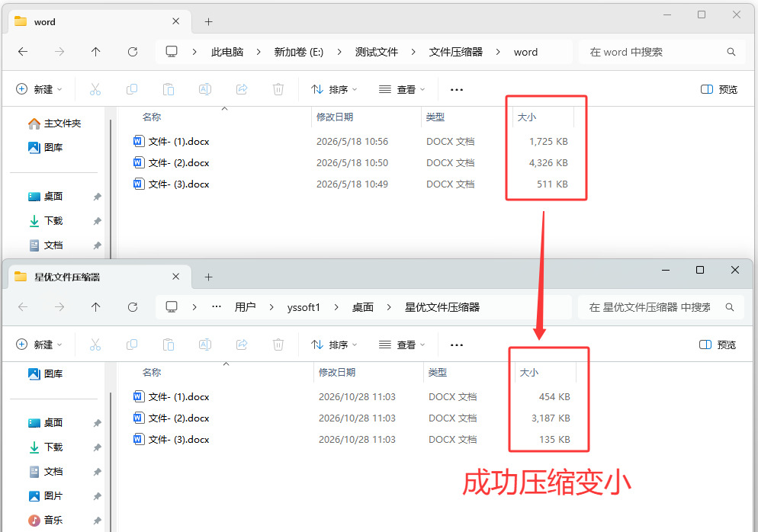
Task: Go up one level in 星优文件压缩器 window
Action: (x=96, y=307)
